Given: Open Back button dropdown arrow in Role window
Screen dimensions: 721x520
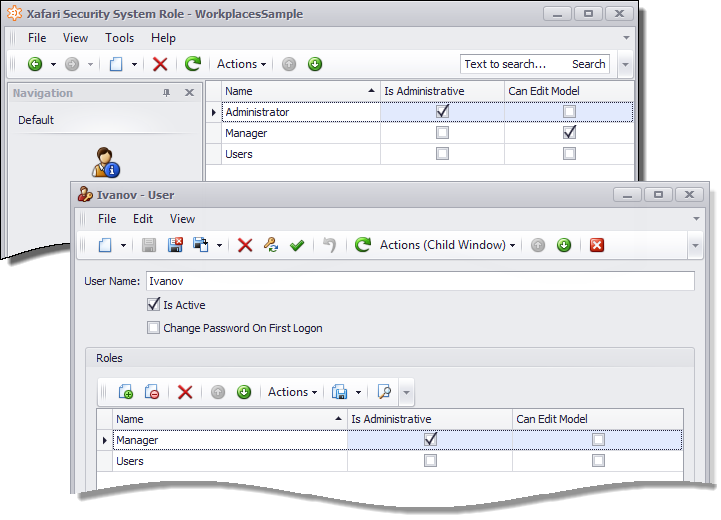Looking at the screenshot, I should (x=53, y=64).
